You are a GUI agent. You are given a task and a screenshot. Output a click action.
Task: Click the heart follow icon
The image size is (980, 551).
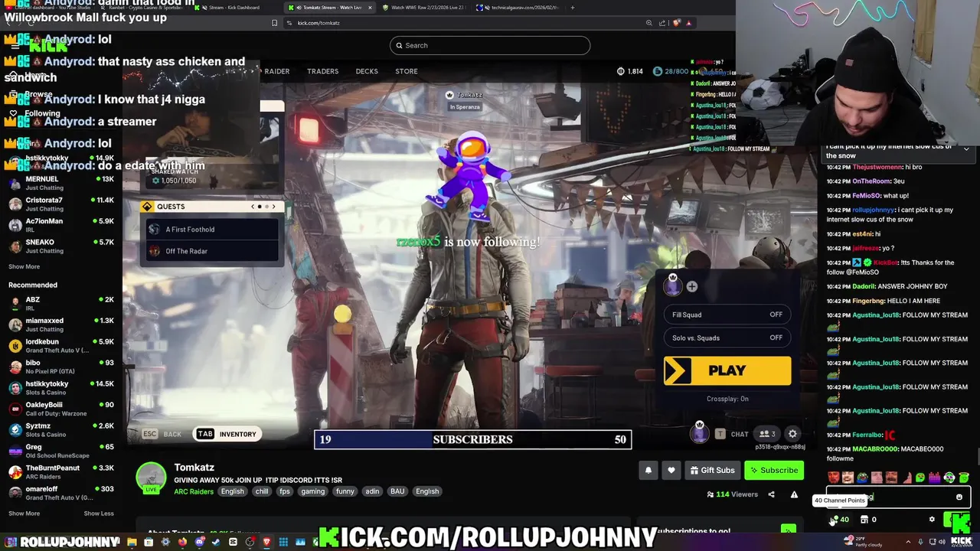[671, 471]
